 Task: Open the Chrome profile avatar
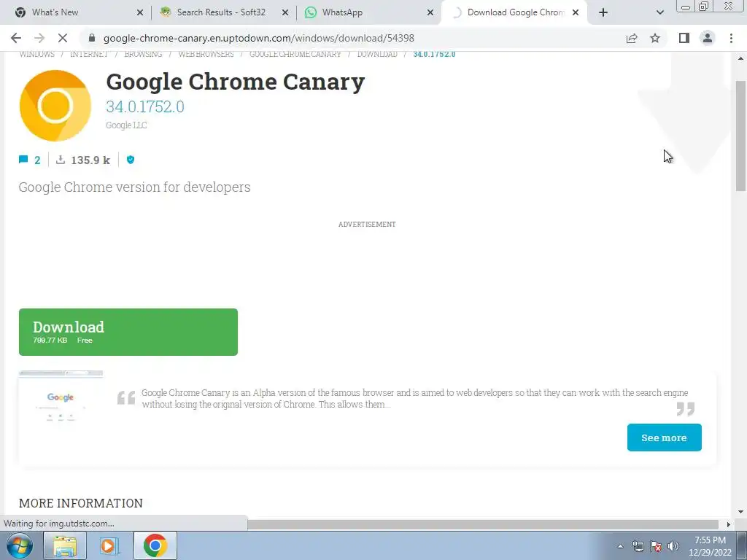[x=708, y=38]
